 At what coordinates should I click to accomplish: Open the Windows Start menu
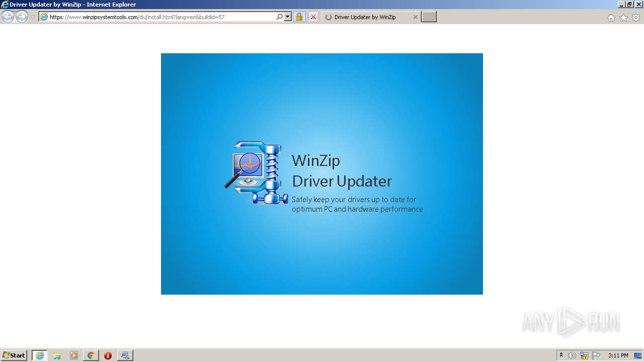click(14, 355)
